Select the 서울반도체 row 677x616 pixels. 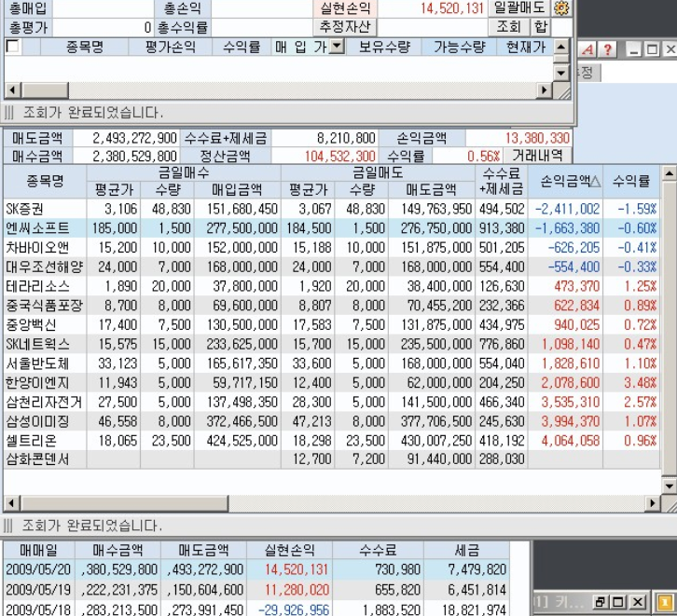pos(331,363)
